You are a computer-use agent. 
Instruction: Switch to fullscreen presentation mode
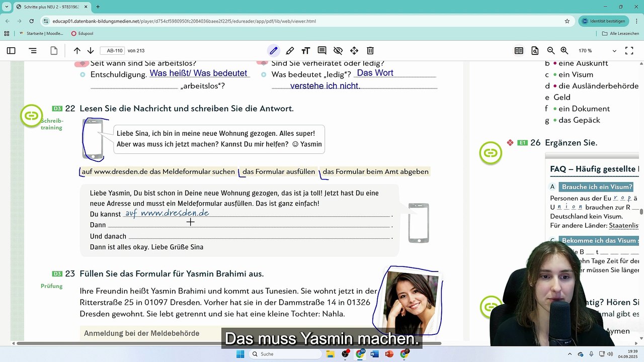629,51
